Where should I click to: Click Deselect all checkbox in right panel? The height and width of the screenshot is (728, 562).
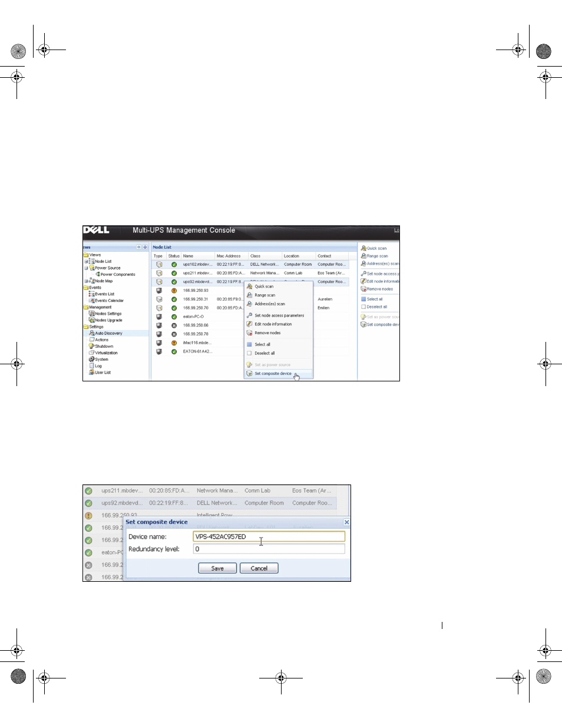pyautogui.click(x=363, y=307)
